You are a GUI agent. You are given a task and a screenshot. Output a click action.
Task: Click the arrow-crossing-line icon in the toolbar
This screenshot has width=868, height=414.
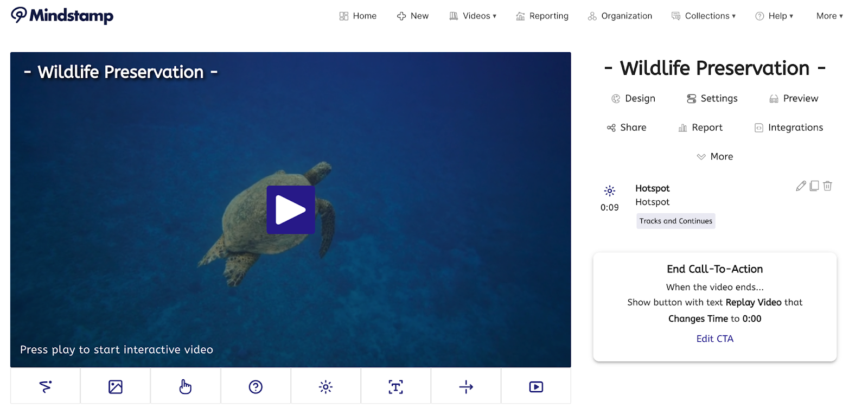(x=466, y=386)
